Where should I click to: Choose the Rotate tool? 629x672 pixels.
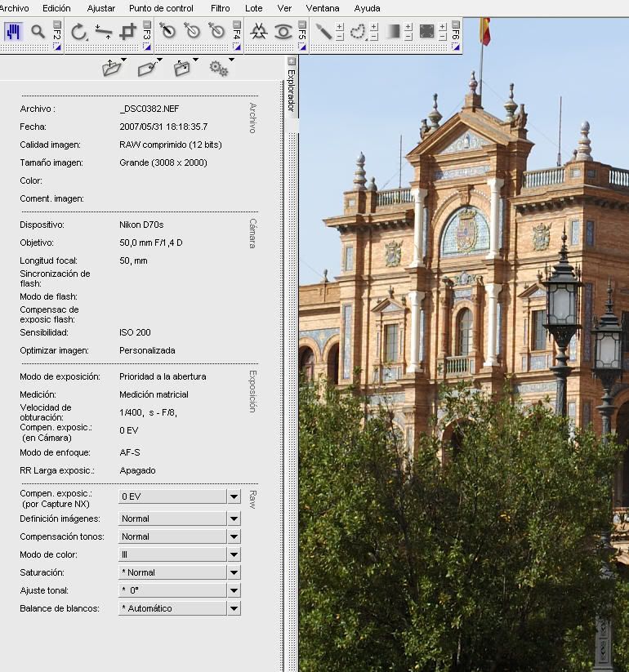click(x=78, y=32)
